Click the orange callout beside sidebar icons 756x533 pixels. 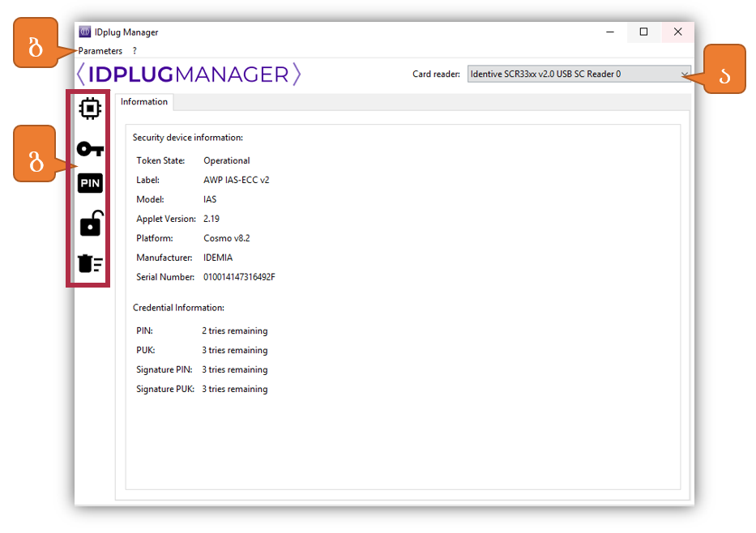(x=35, y=153)
